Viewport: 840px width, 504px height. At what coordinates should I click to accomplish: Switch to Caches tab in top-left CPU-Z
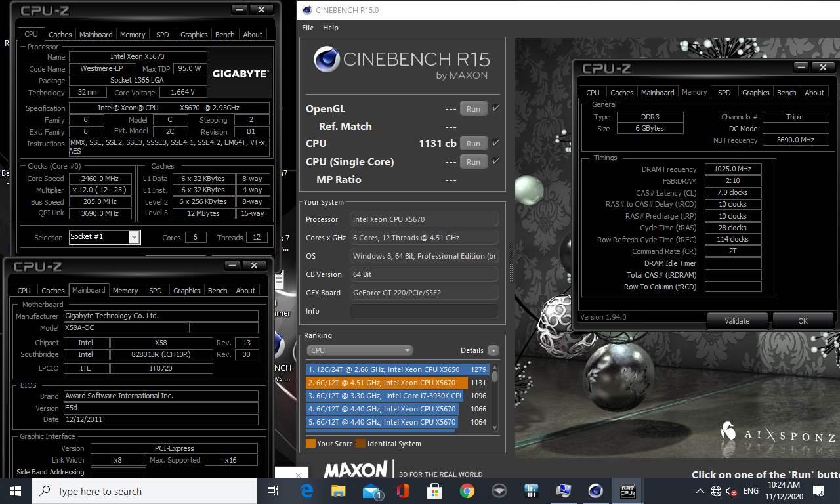pyautogui.click(x=60, y=35)
